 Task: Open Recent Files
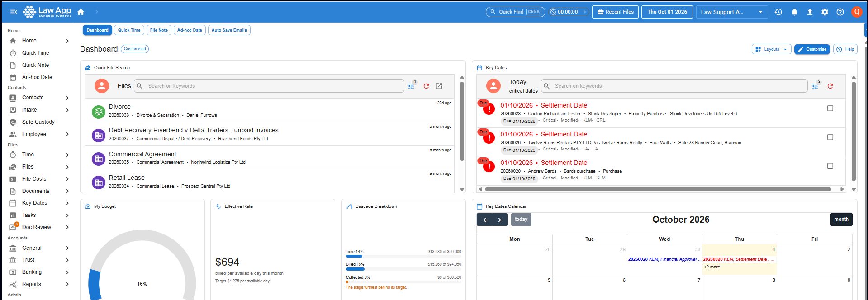click(615, 12)
